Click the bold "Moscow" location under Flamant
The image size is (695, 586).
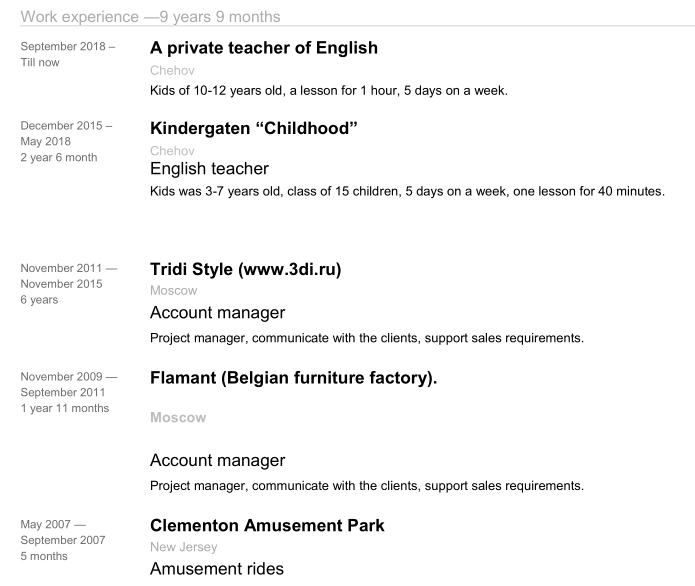coord(178,417)
